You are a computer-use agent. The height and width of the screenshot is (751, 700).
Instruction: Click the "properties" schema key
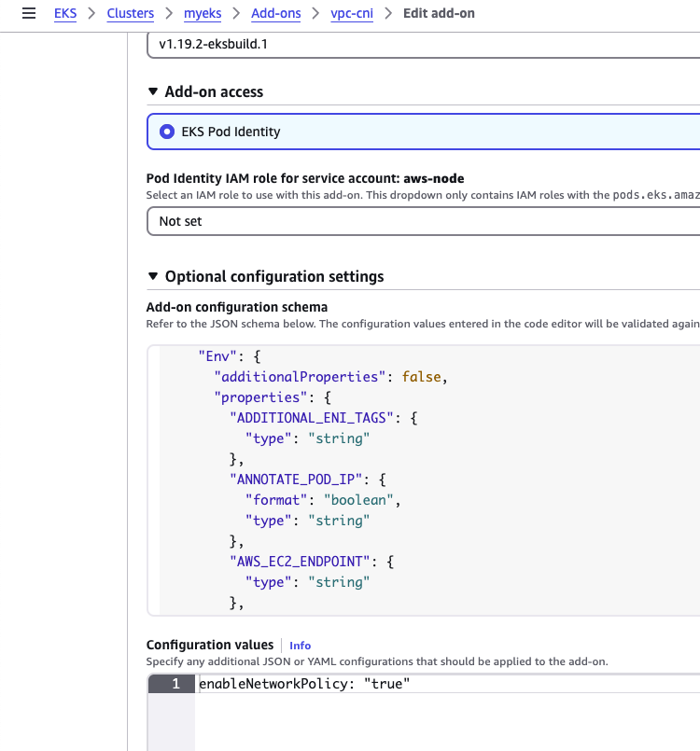(x=260, y=397)
